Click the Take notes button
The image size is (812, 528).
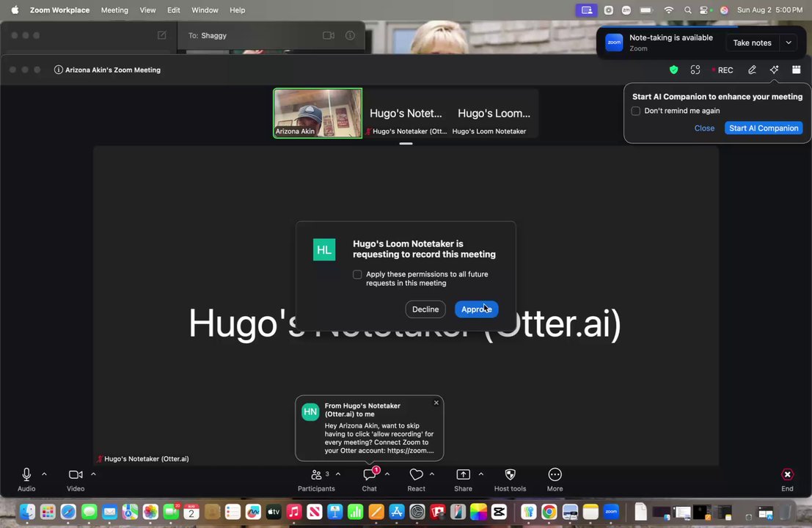coord(752,43)
